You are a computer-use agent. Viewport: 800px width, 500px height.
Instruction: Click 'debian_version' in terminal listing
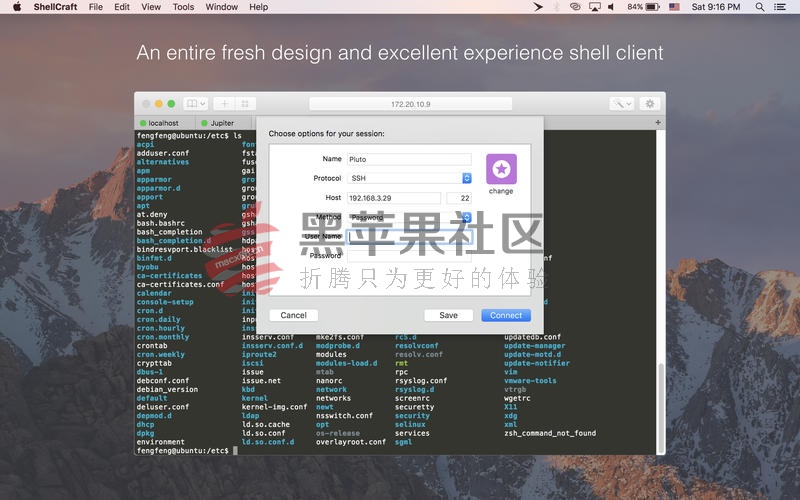click(167, 389)
